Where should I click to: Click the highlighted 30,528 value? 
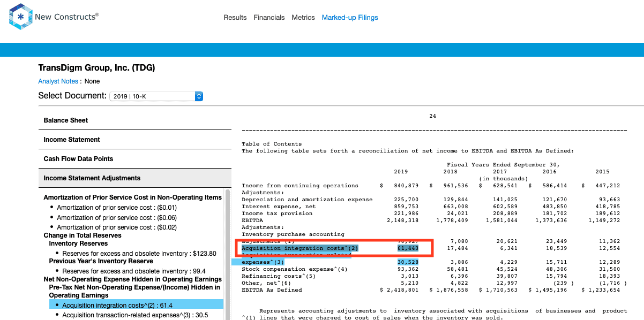click(408, 262)
